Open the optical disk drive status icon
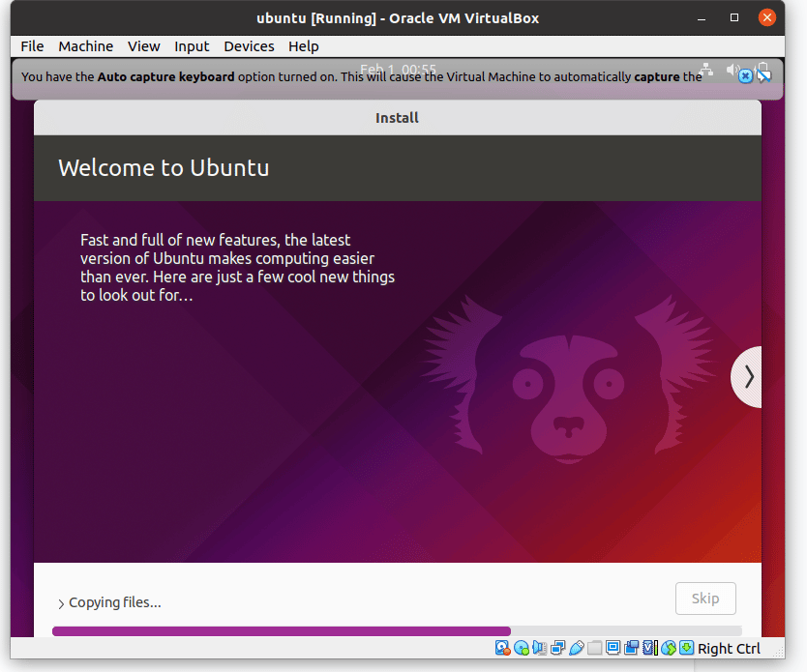Image resolution: width=807 pixels, height=672 pixels. click(521, 648)
